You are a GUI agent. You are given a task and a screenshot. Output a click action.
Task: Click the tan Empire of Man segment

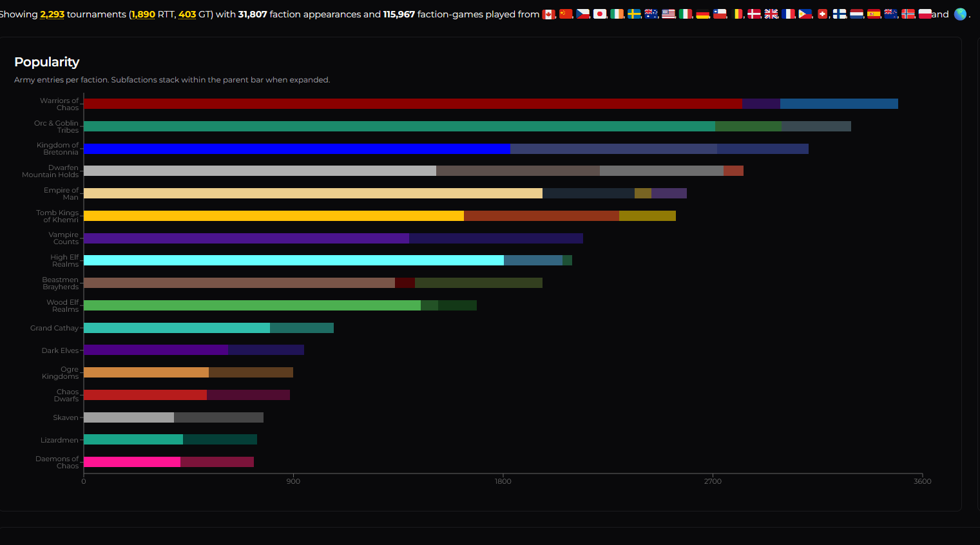pyautogui.click(x=313, y=193)
